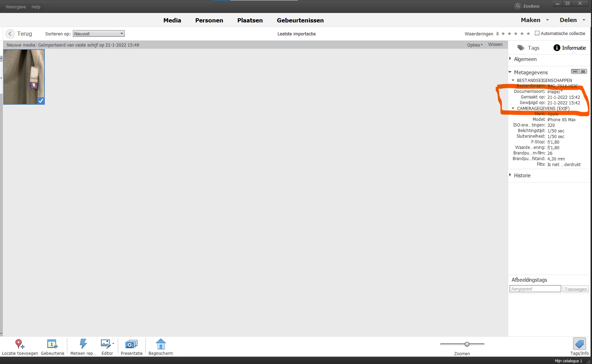Switch metadata to compact view icon
The height and width of the screenshot is (364, 592).
[x=575, y=71]
